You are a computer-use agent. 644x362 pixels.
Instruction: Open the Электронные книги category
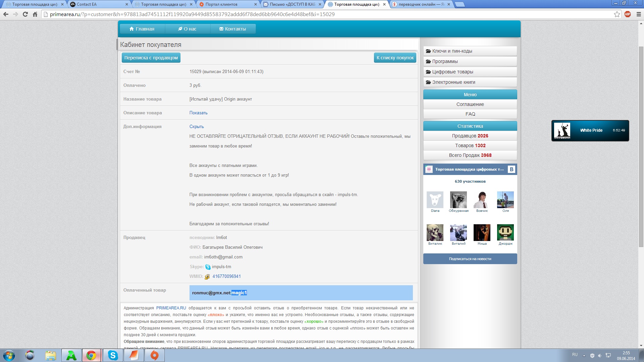click(x=470, y=82)
